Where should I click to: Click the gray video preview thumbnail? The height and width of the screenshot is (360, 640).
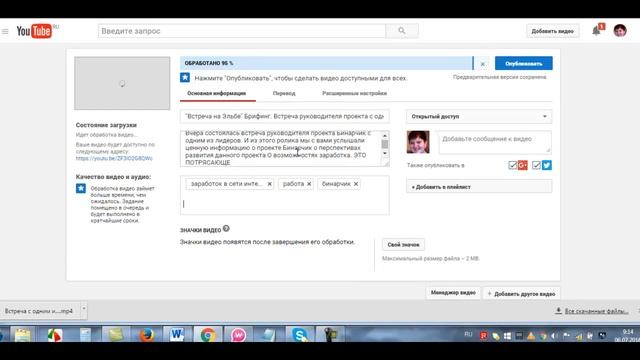[122, 83]
